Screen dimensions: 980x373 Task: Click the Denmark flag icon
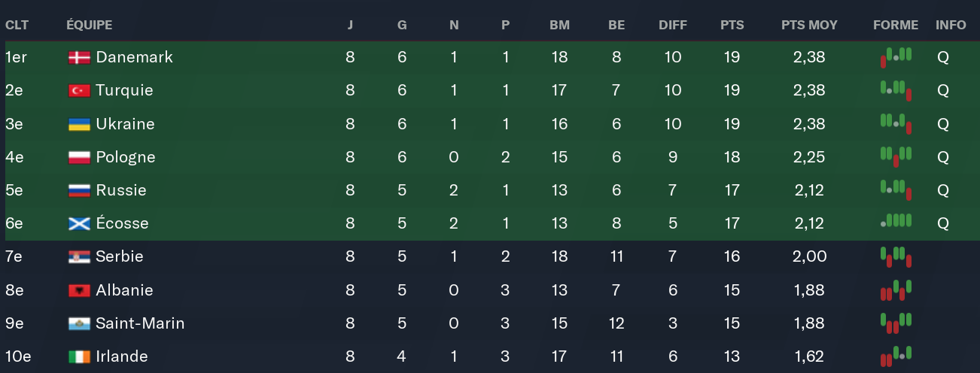tap(79, 57)
